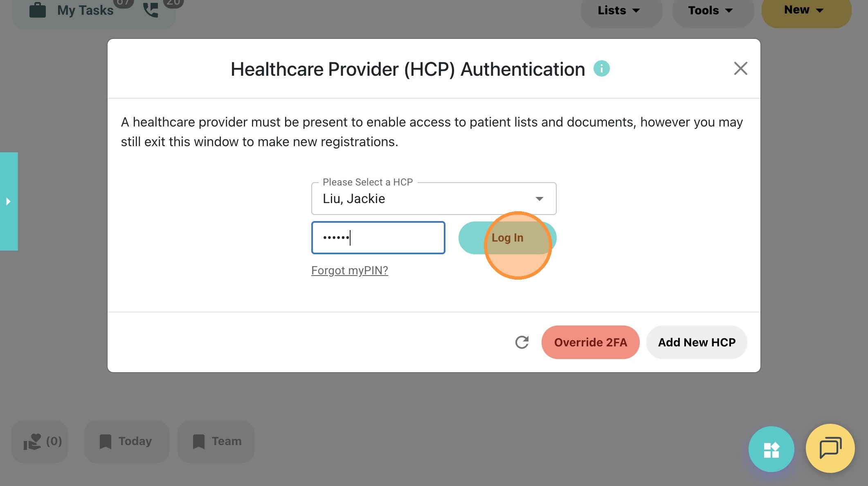The image size is (868, 486).
Task: Click the Forgot myPIN? link
Action: point(350,270)
